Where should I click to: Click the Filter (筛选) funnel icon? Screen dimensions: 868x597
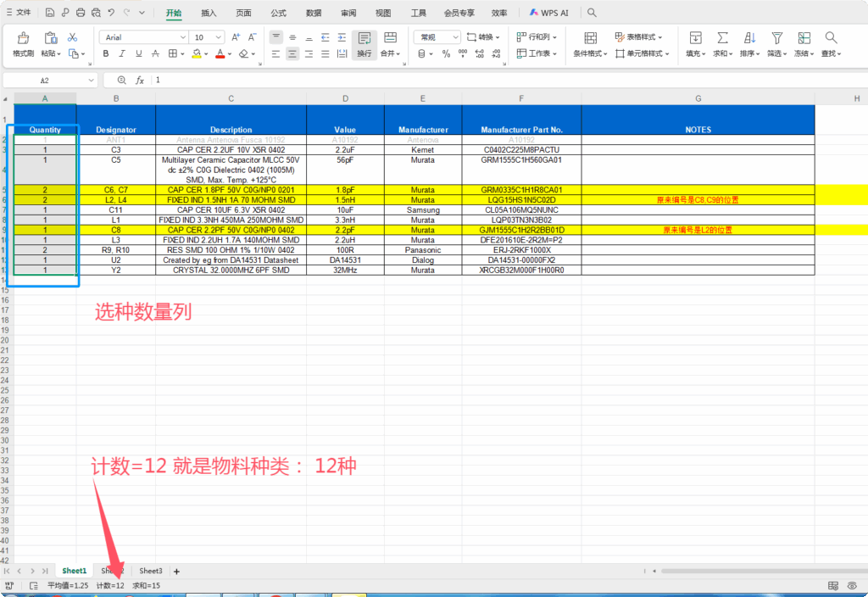[x=776, y=38]
